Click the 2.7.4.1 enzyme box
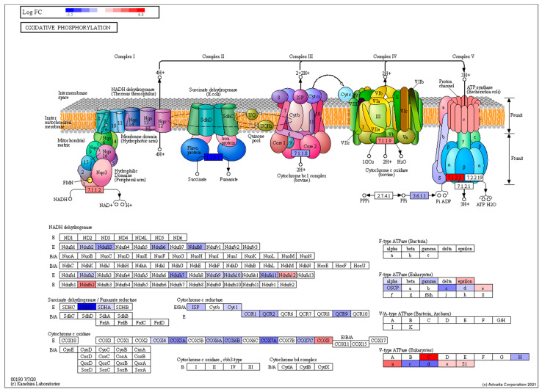 (x=383, y=195)
